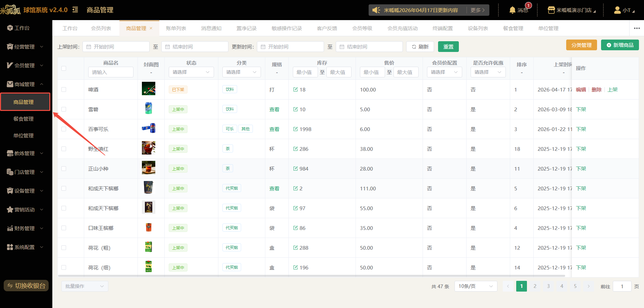Viewport: 644px width, 308px height.
Task: Switch to the 账单列表 tab
Action: point(176,28)
